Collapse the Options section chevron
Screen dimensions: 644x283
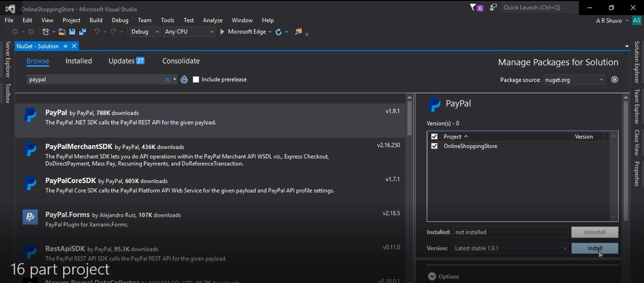click(x=432, y=277)
